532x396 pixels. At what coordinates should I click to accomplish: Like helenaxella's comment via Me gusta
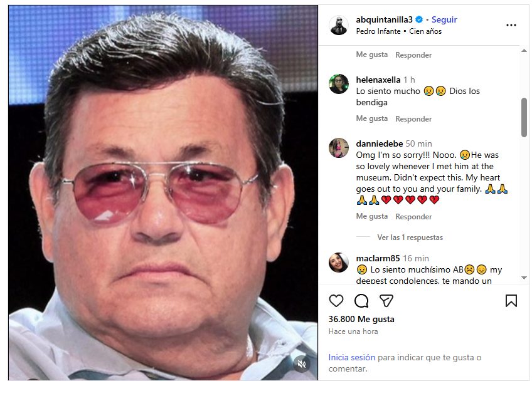[x=372, y=118]
